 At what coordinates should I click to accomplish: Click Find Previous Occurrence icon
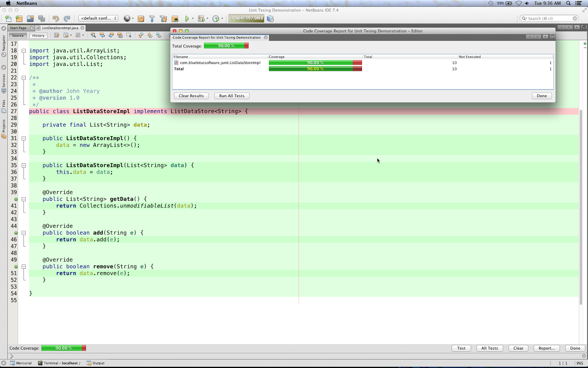(102, 35)
